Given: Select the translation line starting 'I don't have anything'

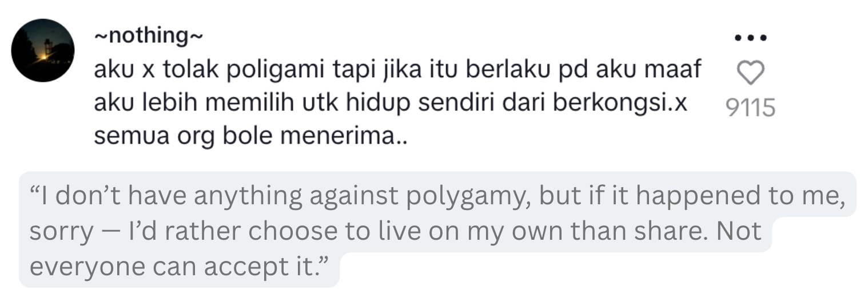Looking at the screenshot, I should [436, 196].
